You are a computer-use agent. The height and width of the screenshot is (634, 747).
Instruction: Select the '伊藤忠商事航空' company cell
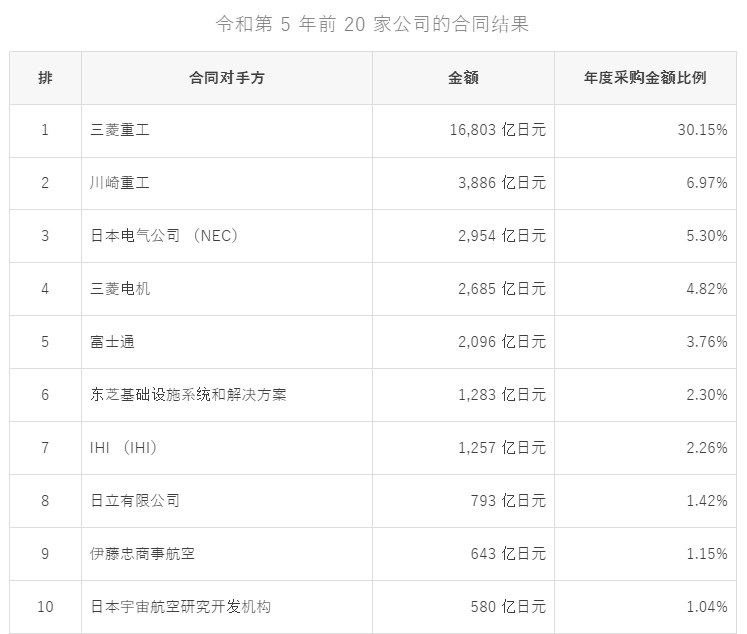pyautogui.click(x=227, y=553)
